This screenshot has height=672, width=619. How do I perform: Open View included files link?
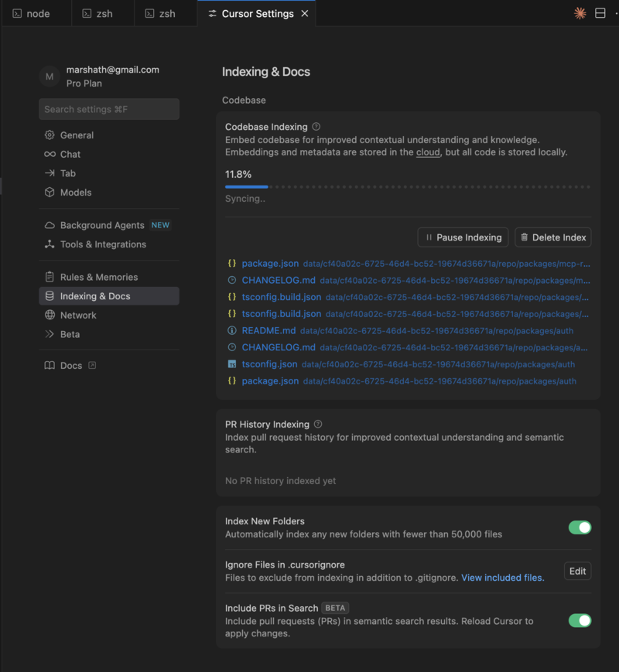[503, 578]
